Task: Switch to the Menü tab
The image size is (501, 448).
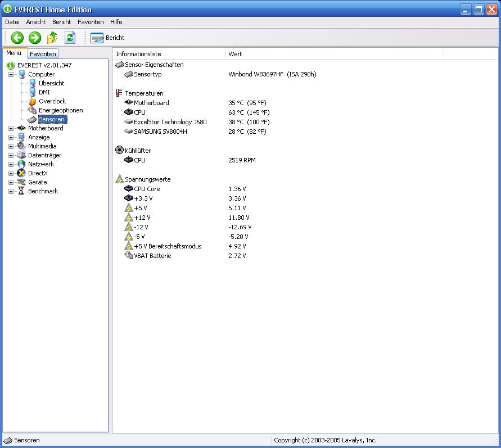Action: click(13, 53)
